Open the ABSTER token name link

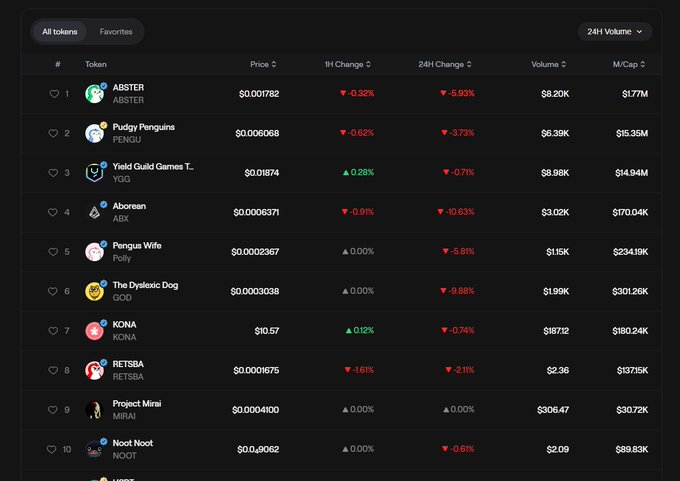(128, 88)
